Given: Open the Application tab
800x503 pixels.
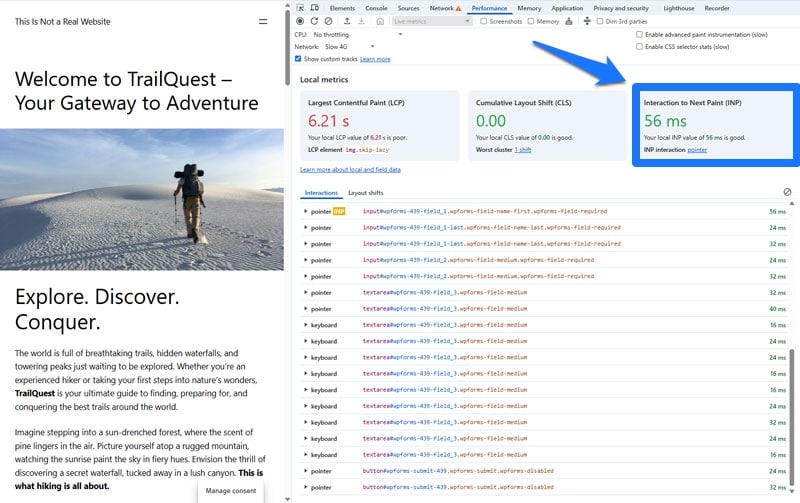Looking at the screenshot, I should [x=567, y=8].
